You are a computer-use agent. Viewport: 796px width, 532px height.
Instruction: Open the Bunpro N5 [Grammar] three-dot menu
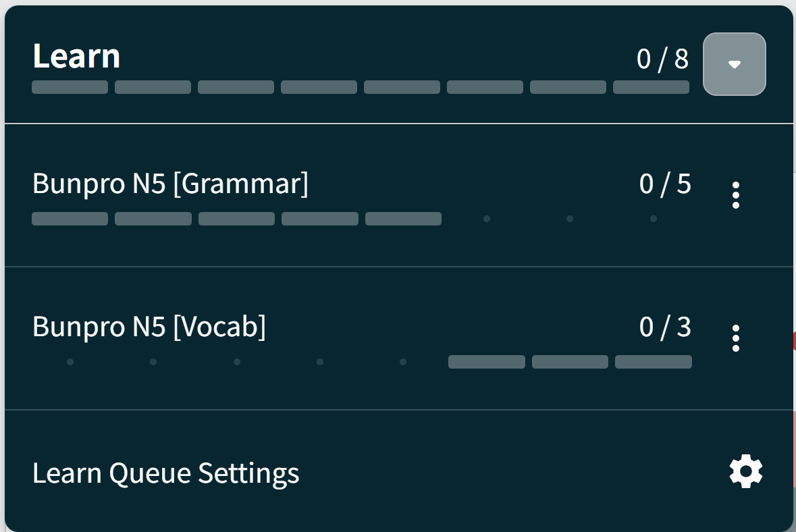coord(735,195)
